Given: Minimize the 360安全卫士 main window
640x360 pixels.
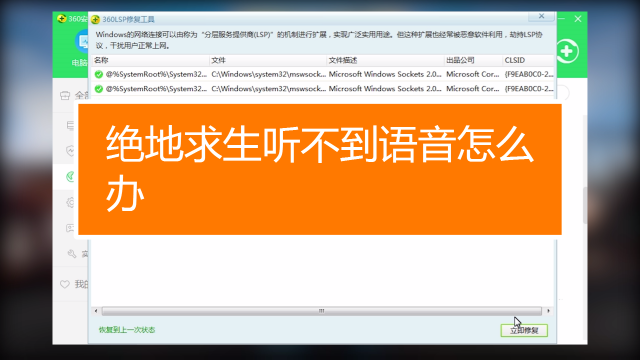Looking at the screenshot, I should tap(562, 19).
